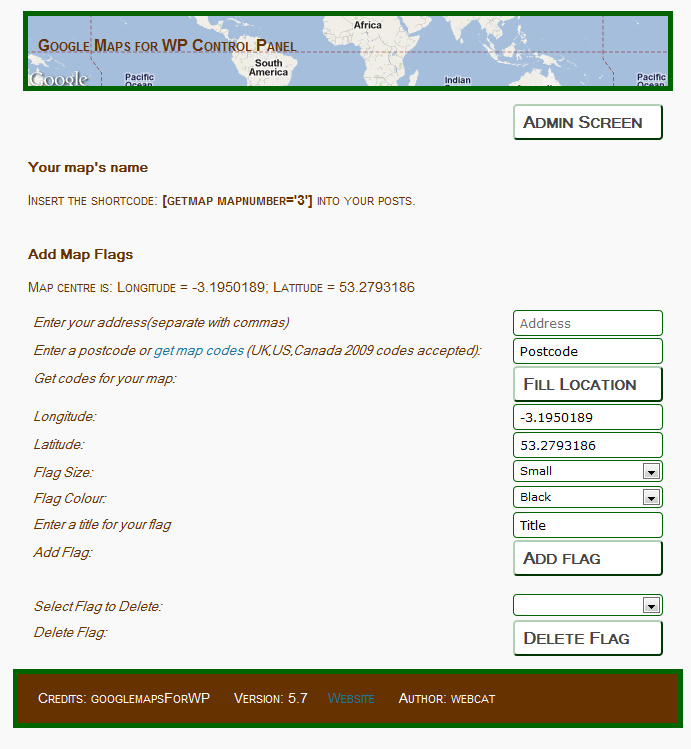This screenshot has height=749, width=691.
Task: Click the 'Flag Size:' label
Action: click(64, 472)
